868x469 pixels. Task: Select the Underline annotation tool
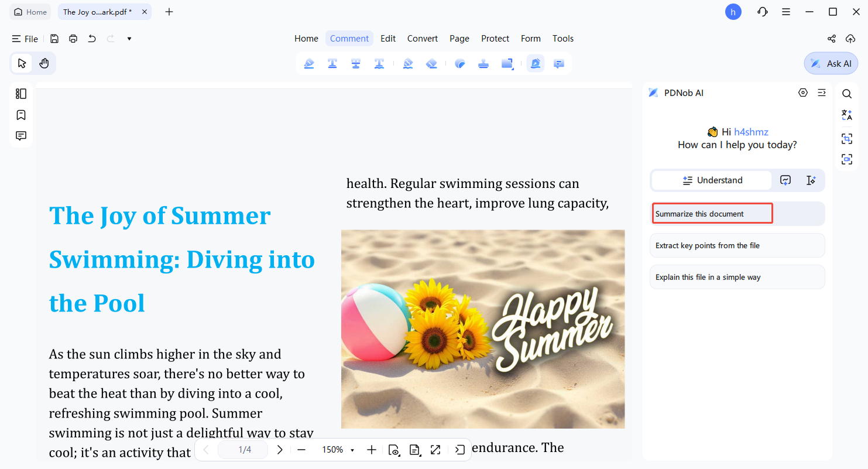coord(332,63)
